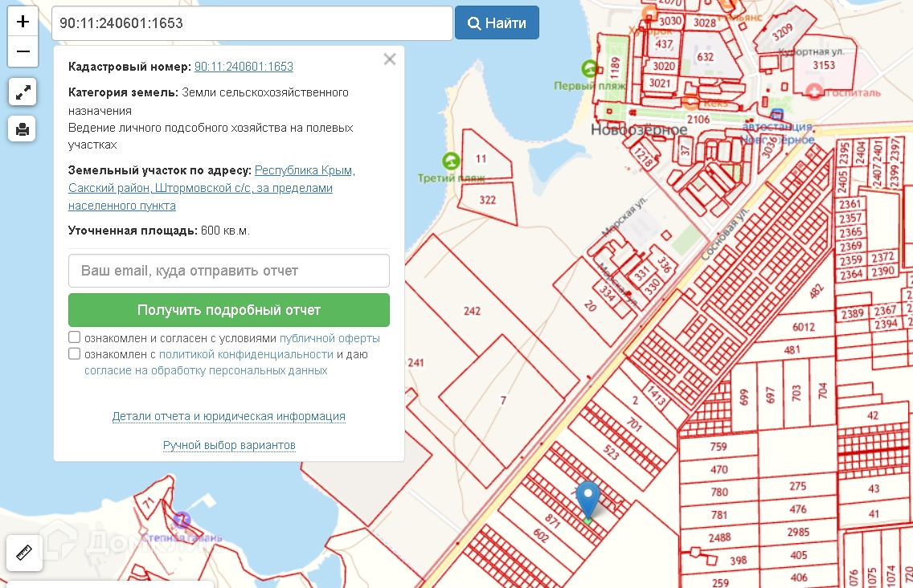Click the Первый пляж beach icon
The image size is (913, 588).
(x=591, y=70)
